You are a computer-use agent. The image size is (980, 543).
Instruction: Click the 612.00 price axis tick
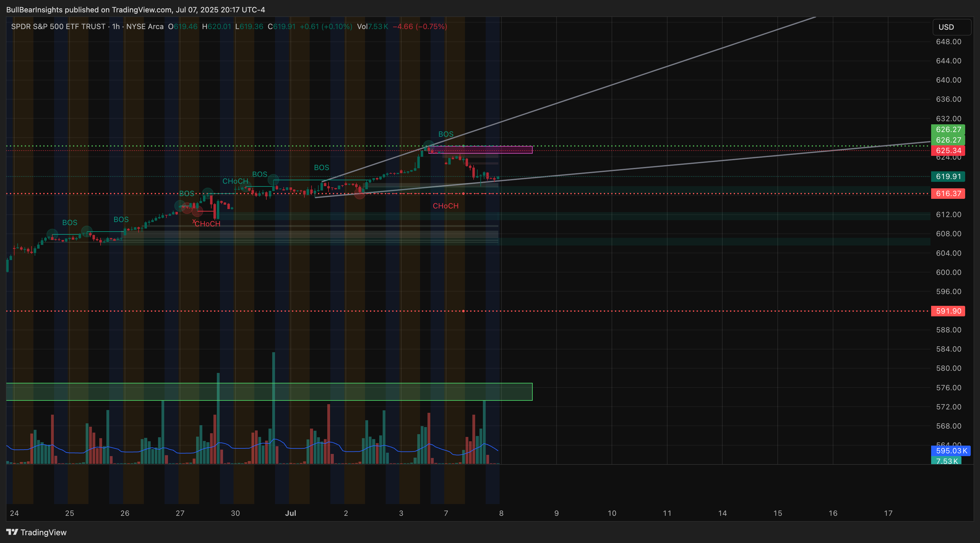pos(948,215)
